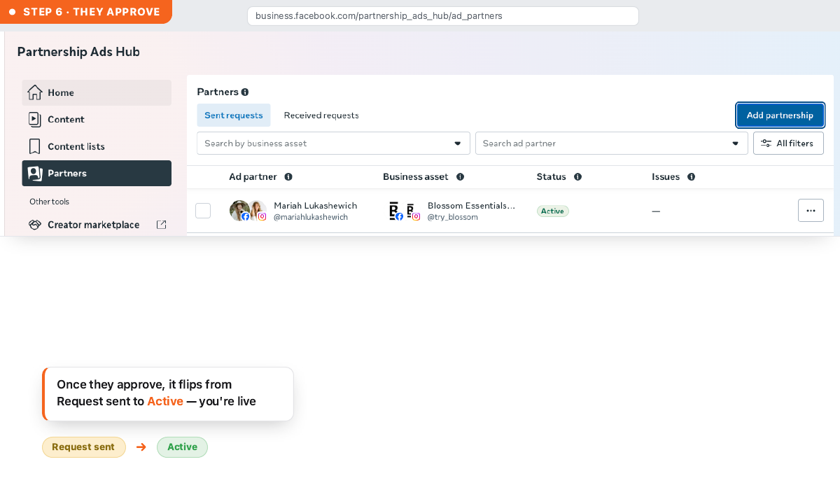Click arrow on Search by business asset field

click(x=458, y=143)
